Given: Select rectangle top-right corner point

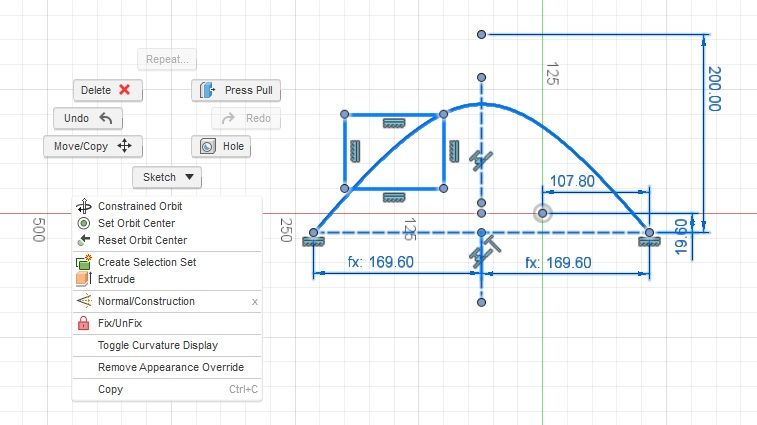Looking at the screenshot, I should pyautogui.click(x=444, y=114).
